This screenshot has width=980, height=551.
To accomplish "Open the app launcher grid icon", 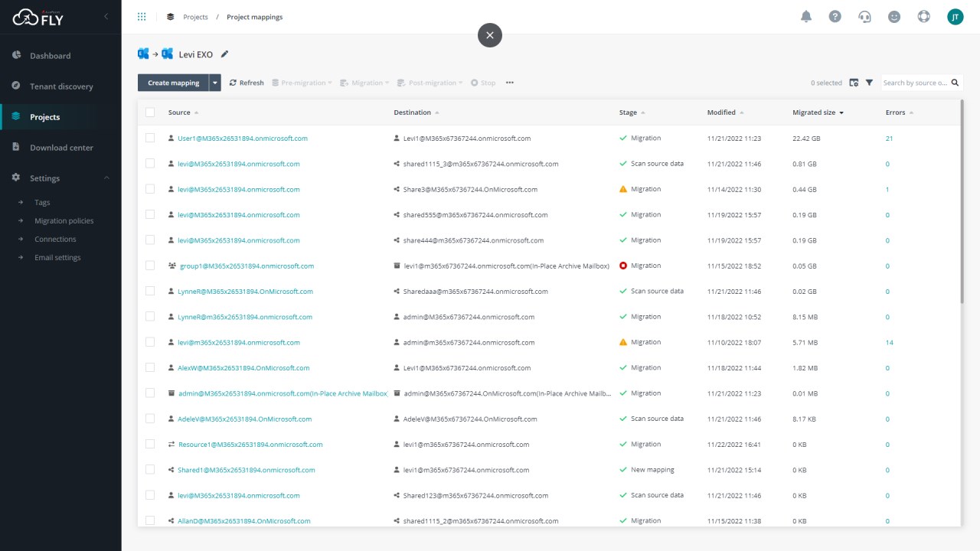I will pos(142,17).
